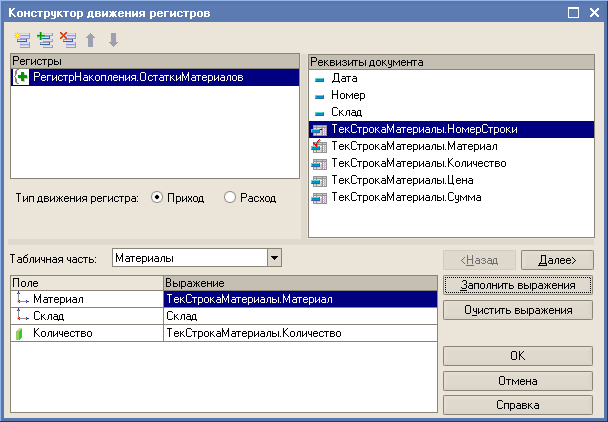Viewport: 608px width, 422px height.
Task: Select ТекСтрокаМатериалы.НомерСтроки requisite
Action: click(x=451, y=130)
